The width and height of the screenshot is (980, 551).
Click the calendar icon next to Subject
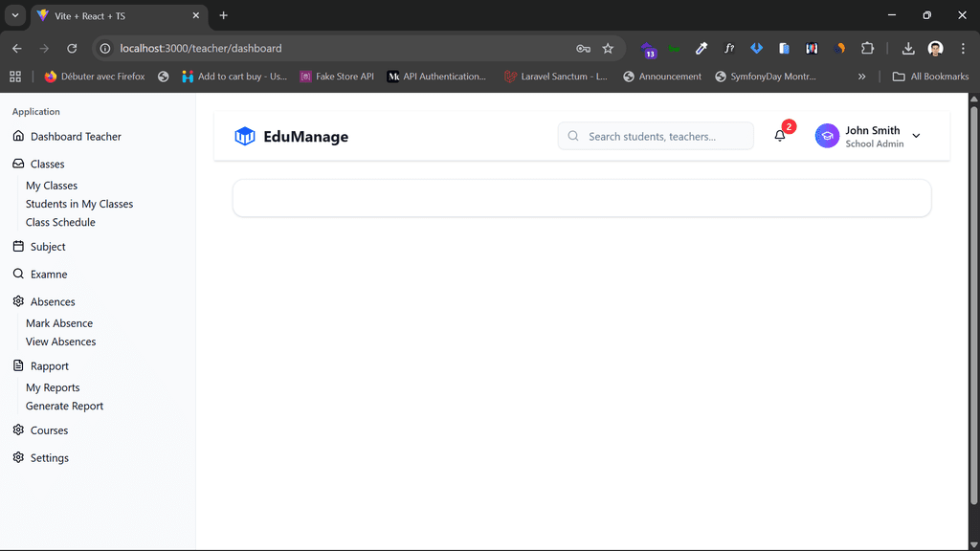18,246
